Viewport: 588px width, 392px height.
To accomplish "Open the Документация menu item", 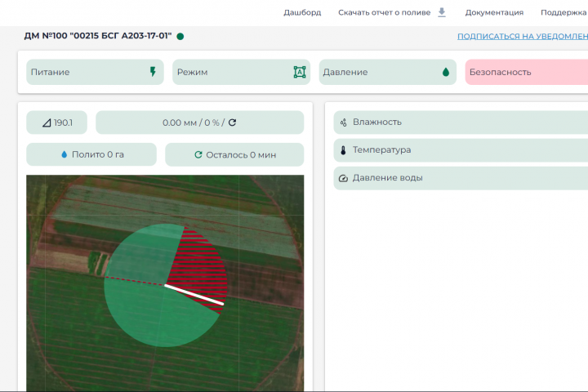I will (494, 12).
